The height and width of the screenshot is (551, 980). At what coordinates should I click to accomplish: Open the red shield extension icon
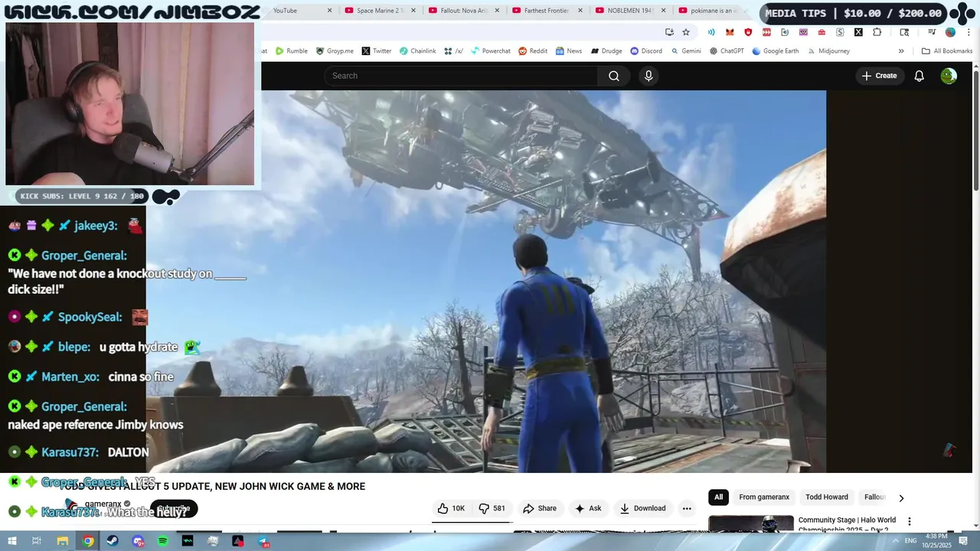(748, 32)
